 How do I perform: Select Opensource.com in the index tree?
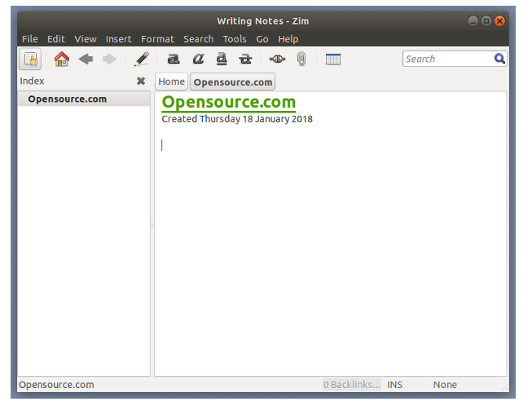click(x=84, y=99)
